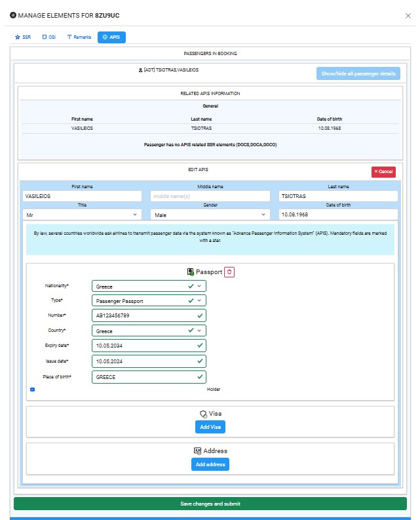Cancel the APIS edit
This screenshot has width=420, height=520.
(383, 172)
